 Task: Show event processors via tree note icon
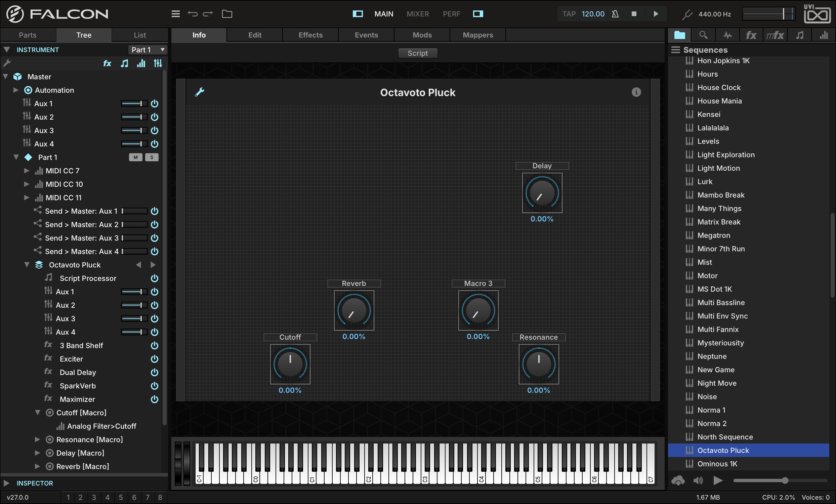125,64
